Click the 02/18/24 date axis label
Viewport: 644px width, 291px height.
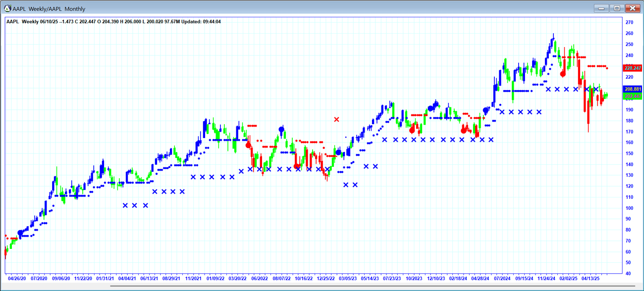pyautogui.click(x=459, y=279)
